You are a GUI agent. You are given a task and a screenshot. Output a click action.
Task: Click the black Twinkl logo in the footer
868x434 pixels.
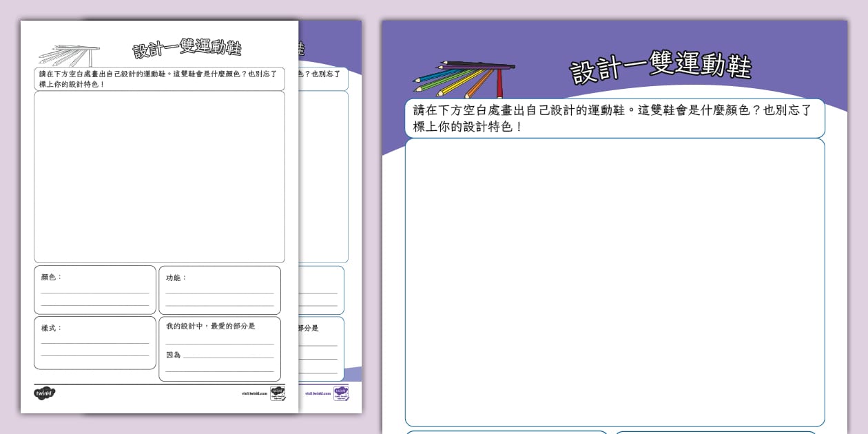(44, 393)
